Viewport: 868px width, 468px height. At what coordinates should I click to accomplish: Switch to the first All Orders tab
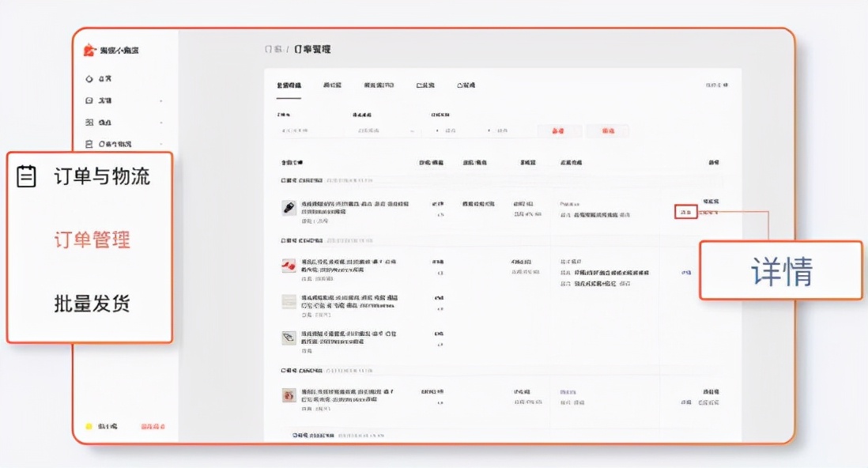tap(289, 85)
